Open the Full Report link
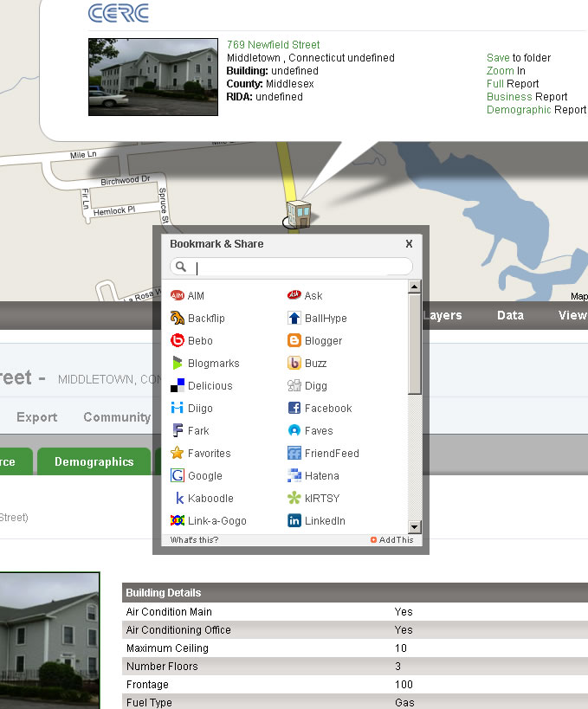This screenshot has width=588, height=709. click(x=513, y=84)
